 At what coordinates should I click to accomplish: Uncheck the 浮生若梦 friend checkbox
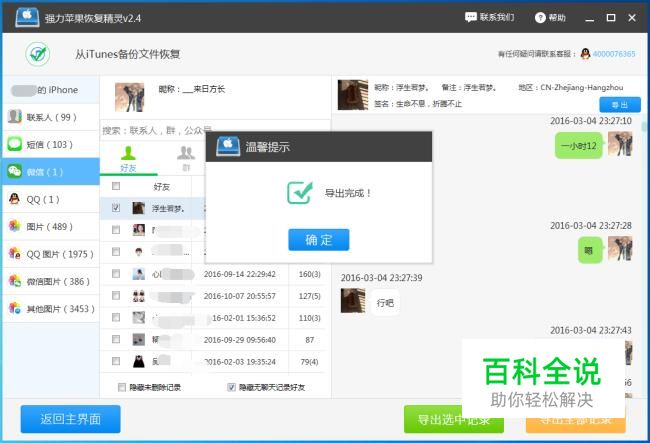[116, 208]
